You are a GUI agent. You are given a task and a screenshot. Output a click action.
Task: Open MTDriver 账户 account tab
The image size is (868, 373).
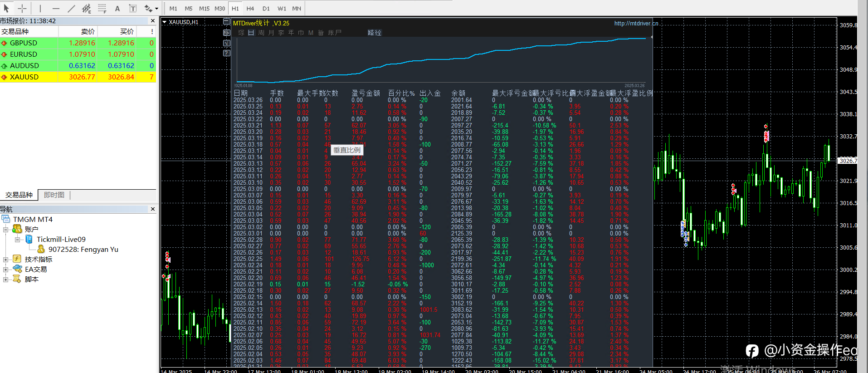pos(335,33)
